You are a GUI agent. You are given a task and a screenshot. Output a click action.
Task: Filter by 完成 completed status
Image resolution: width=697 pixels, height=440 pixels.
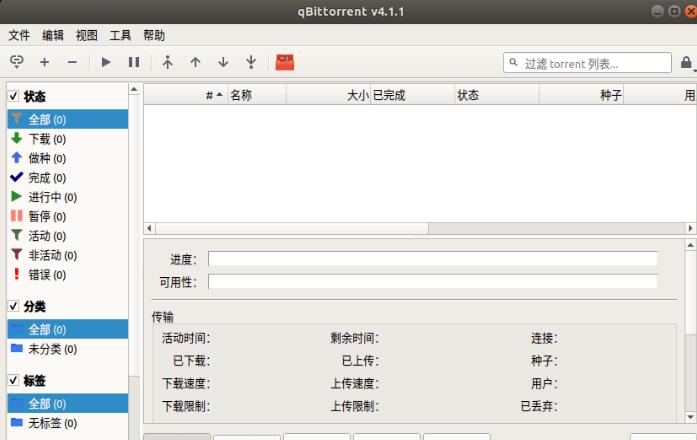[68, 178]
